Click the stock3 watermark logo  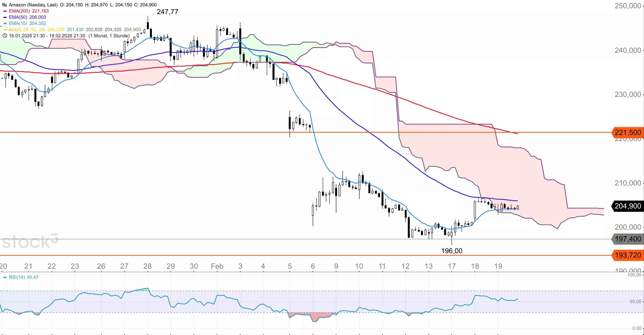tap(30, 241)
